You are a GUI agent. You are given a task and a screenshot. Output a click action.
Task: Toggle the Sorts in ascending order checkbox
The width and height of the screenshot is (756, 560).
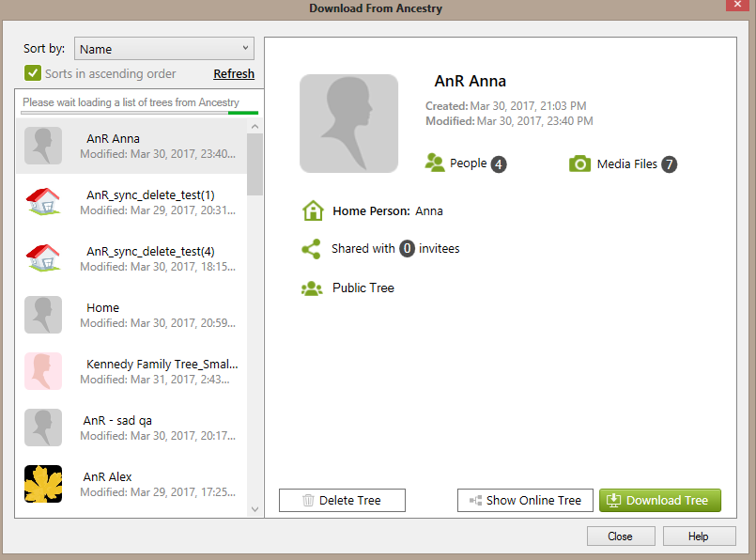pyautogui.click(x=33, y=73)
